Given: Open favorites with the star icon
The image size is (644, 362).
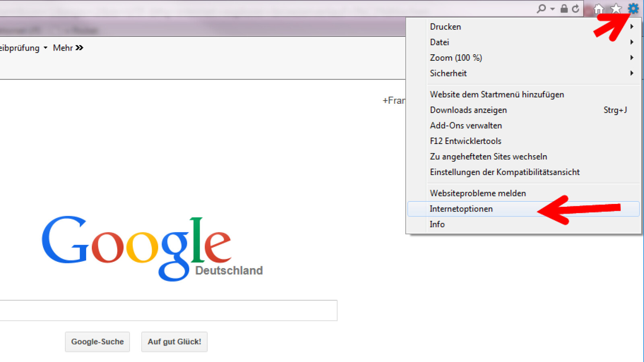Looking at the screenshot, I should 616,8.
